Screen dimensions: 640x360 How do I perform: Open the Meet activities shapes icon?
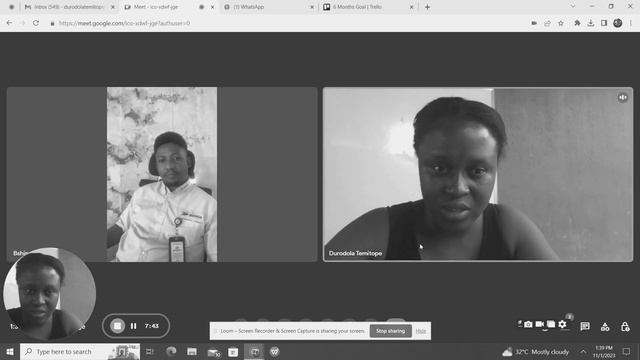click(x=605, y=327)
